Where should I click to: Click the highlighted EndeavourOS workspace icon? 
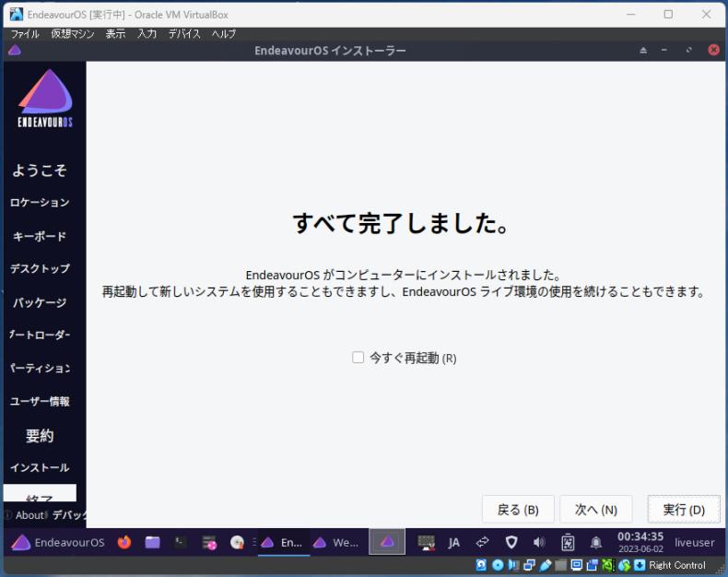point(387,542)
